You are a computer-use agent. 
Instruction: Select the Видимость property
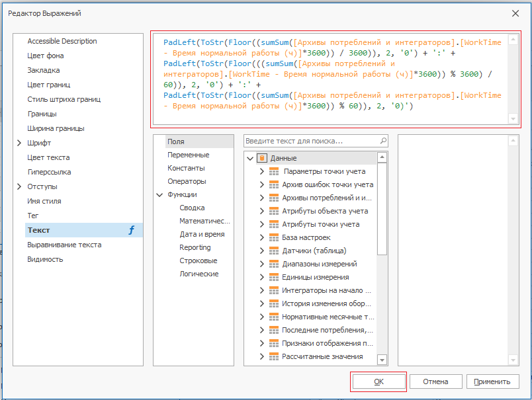pos(45,259)
